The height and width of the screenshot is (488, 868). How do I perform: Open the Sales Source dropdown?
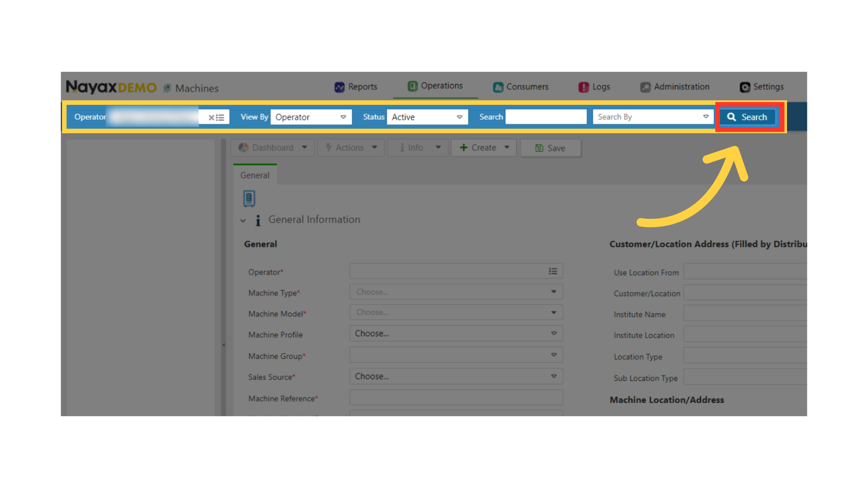456,376
